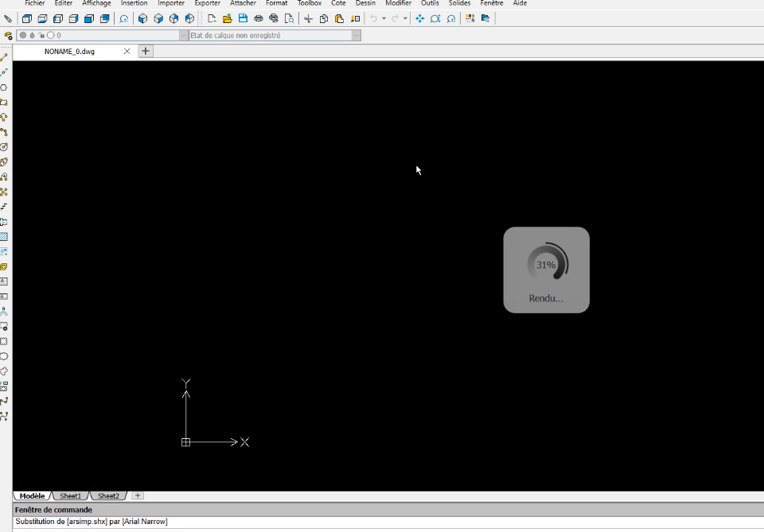Toggle layer 0 lock icon
The width and height of the screenshot is (764, 532).
pyautogui.click(x=41, y=36)
